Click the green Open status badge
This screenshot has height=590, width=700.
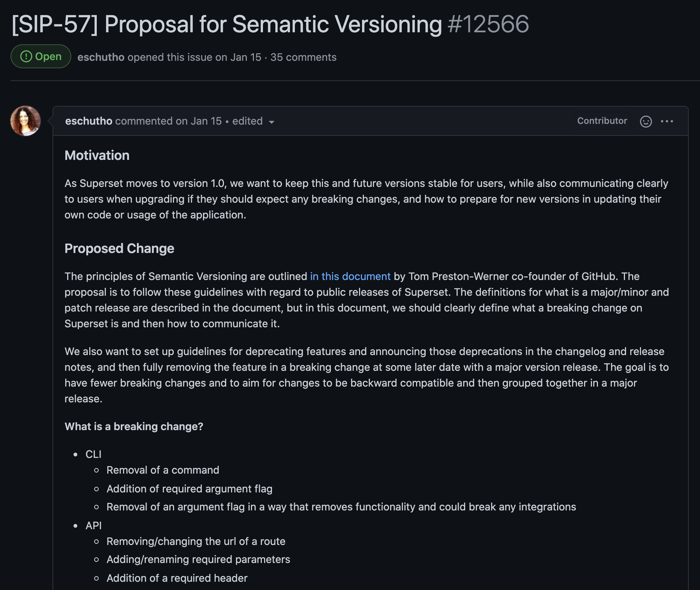[x=41, y=57]
